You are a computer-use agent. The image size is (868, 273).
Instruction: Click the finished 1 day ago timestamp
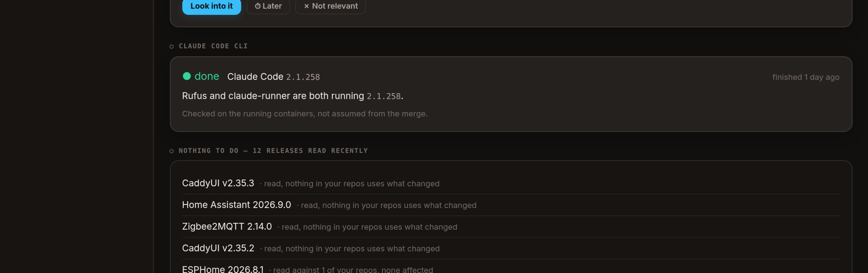pos(806,77)
